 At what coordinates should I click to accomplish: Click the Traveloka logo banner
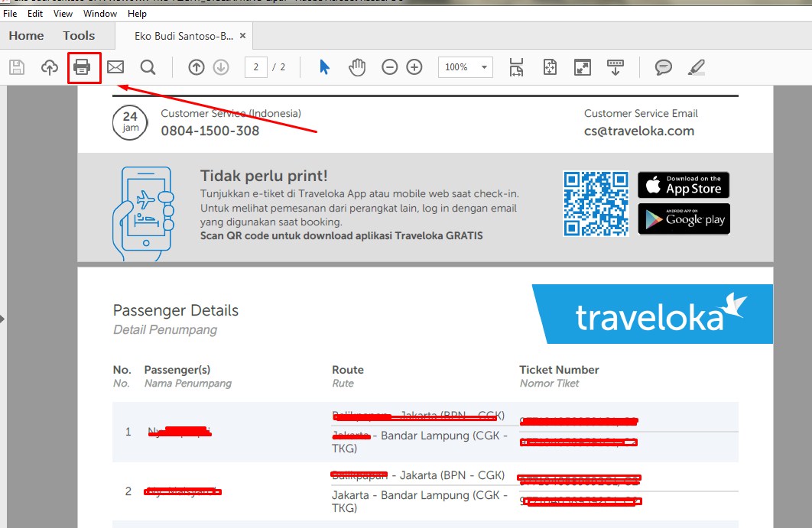652,314
